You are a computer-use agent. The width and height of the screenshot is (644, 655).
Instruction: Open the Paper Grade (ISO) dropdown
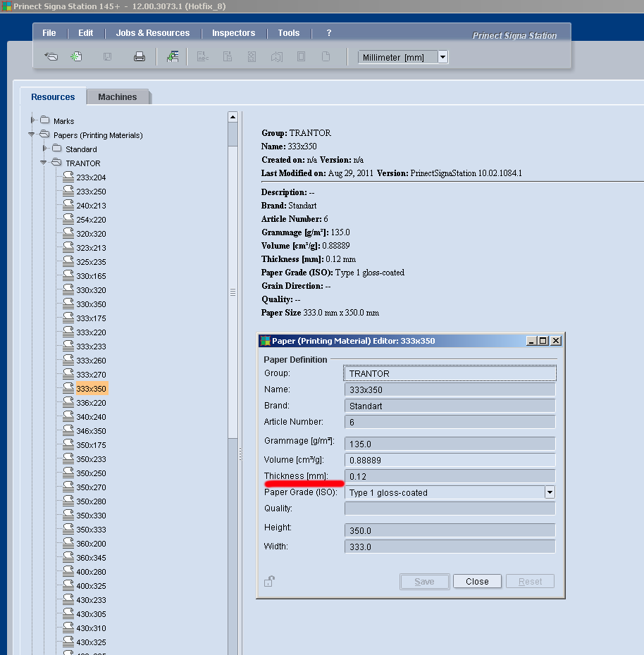tap(550, 492)
